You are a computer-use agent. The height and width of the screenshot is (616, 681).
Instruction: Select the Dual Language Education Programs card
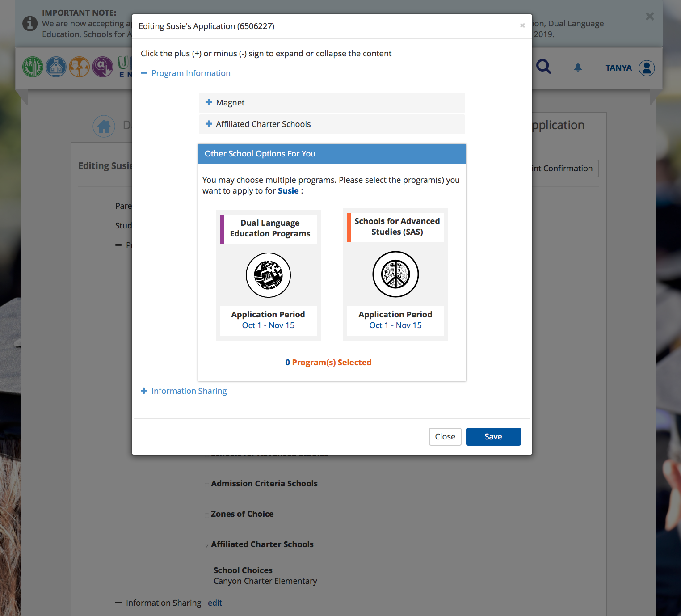point(270,228)
